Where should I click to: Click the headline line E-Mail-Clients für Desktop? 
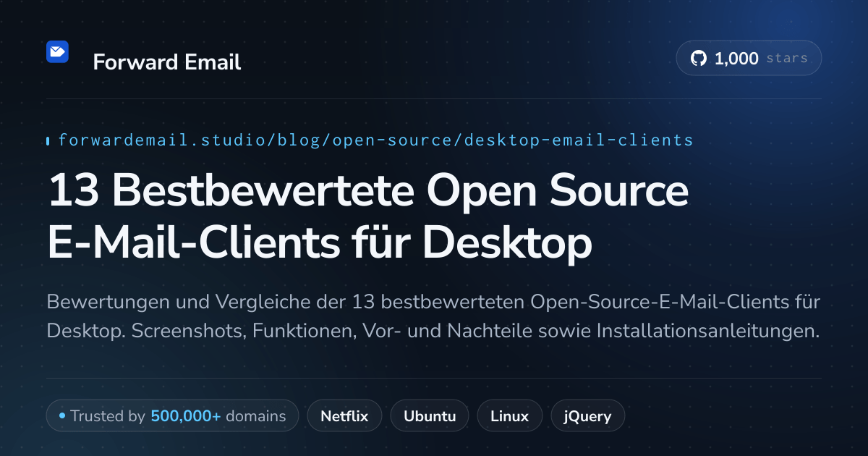320,244
